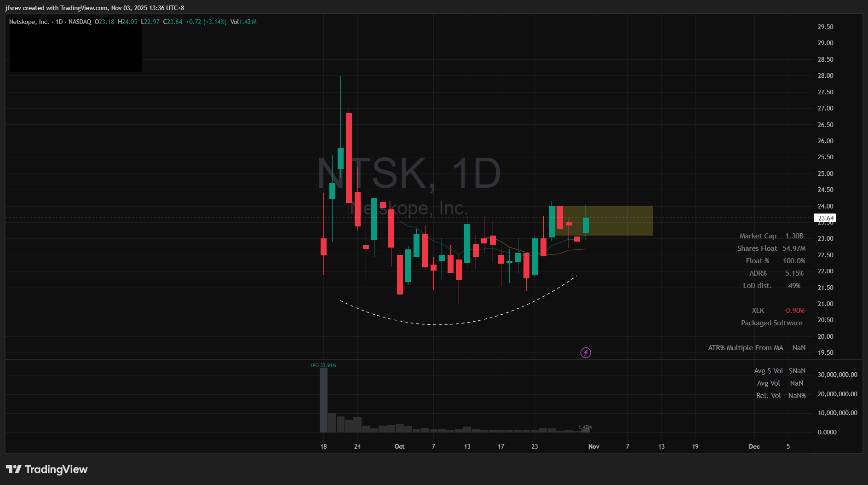The height and width of the screenshot is (485, 868).
Task: Click the 30,000,000.00 volume axis label
Action: tap(837, 375)
